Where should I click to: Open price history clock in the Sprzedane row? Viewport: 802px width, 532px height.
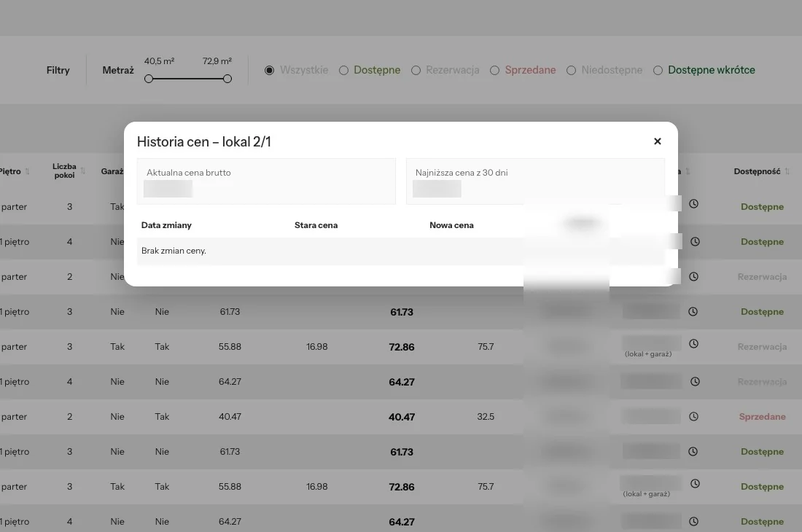pyautogui.click(x=693, y=417)
